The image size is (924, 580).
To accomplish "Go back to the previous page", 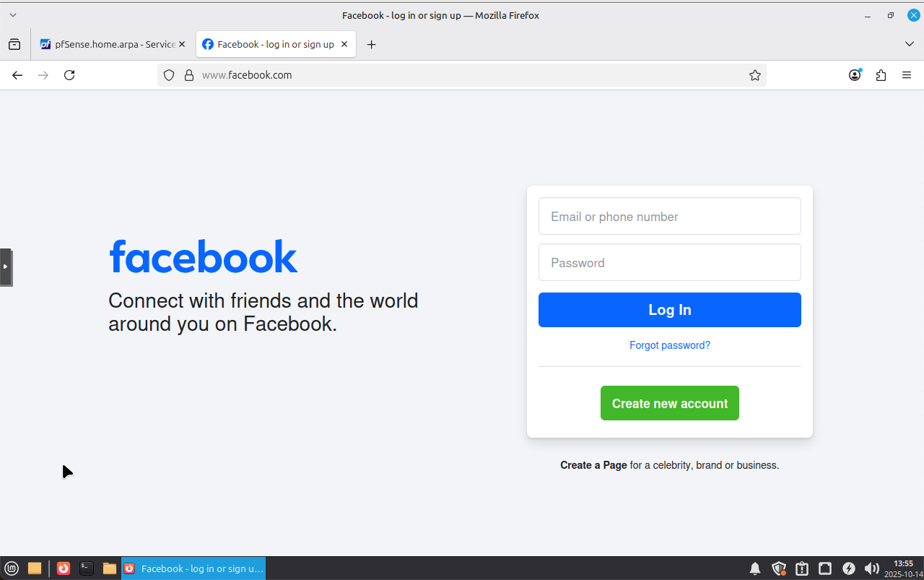I will tap(17, 75).
